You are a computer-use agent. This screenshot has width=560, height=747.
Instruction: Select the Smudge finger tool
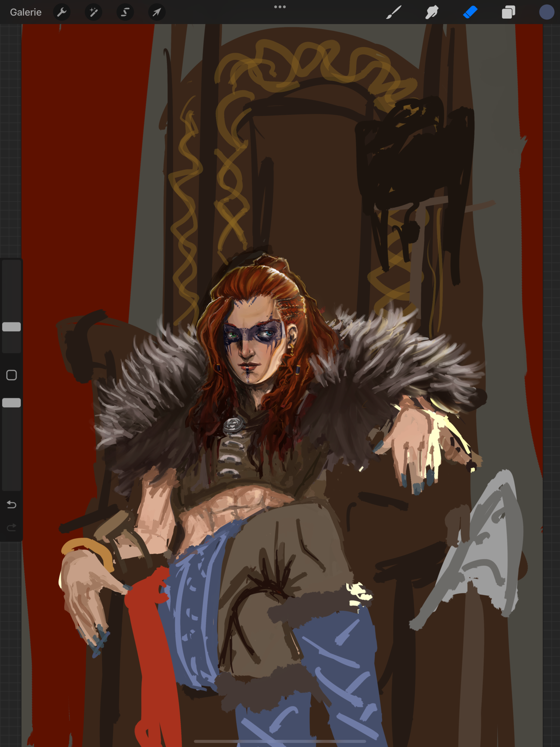(432, 12)
